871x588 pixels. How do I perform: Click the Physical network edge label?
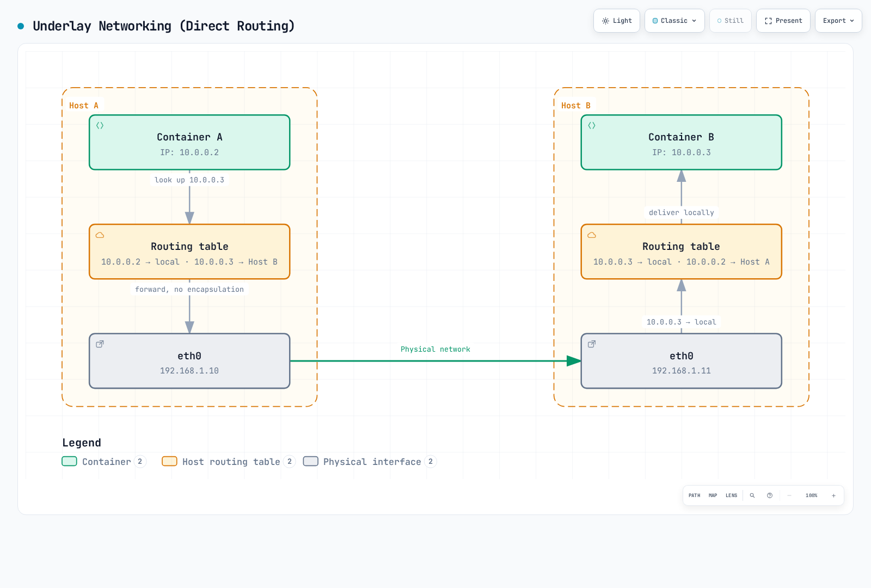436,350
